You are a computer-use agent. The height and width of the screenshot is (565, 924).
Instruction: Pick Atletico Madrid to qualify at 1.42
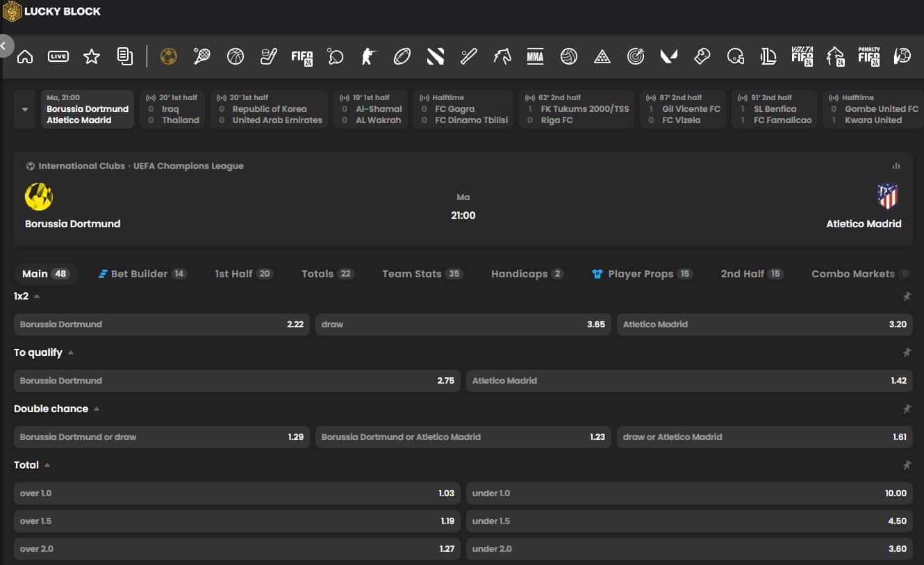click(x=689, y=381)
